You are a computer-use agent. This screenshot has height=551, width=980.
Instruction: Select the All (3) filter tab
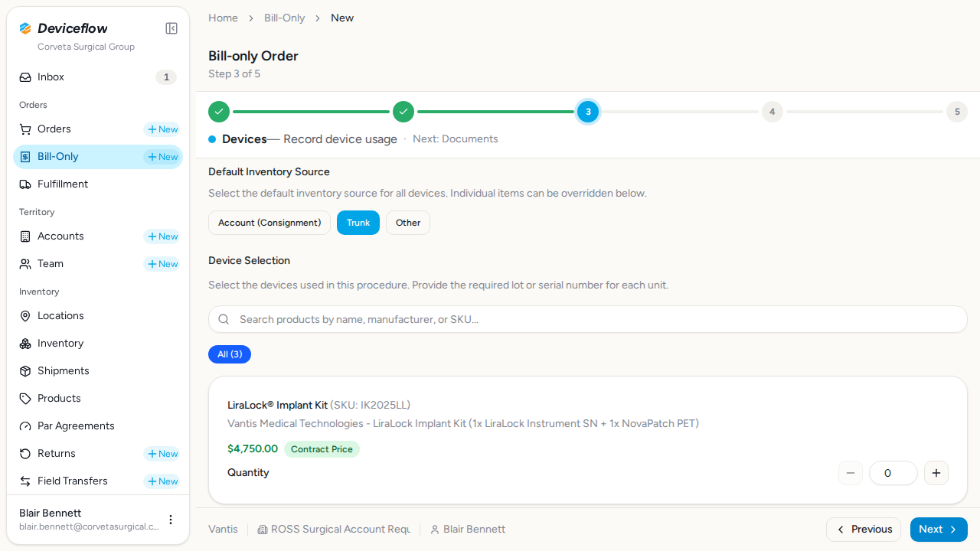pos(230,354)
